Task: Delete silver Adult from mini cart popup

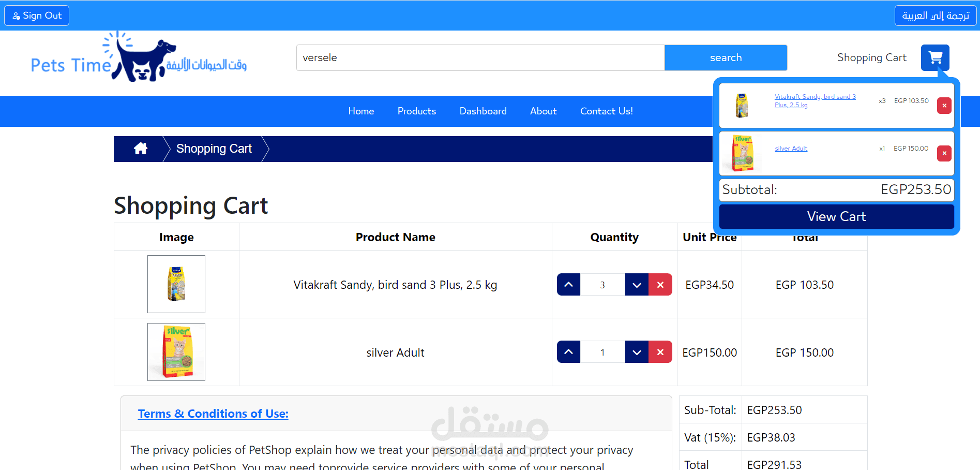Action: coord(944,153)
